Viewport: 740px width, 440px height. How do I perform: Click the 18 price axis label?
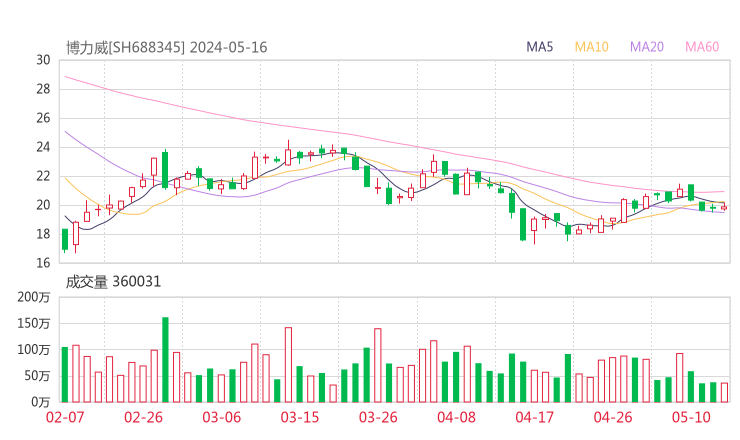pos(43,234)
